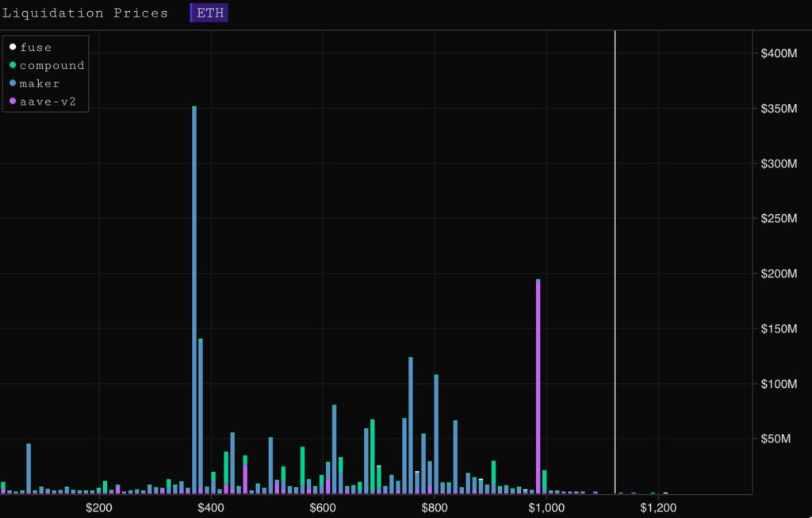The image size is (812, 518).
Task: Click the white vertical current price line
Action: (615, 262)
